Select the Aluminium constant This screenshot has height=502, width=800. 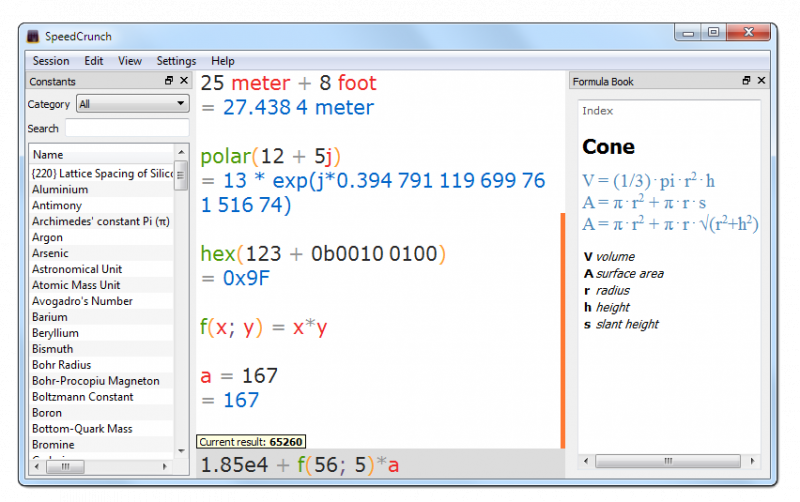point(102,189)
